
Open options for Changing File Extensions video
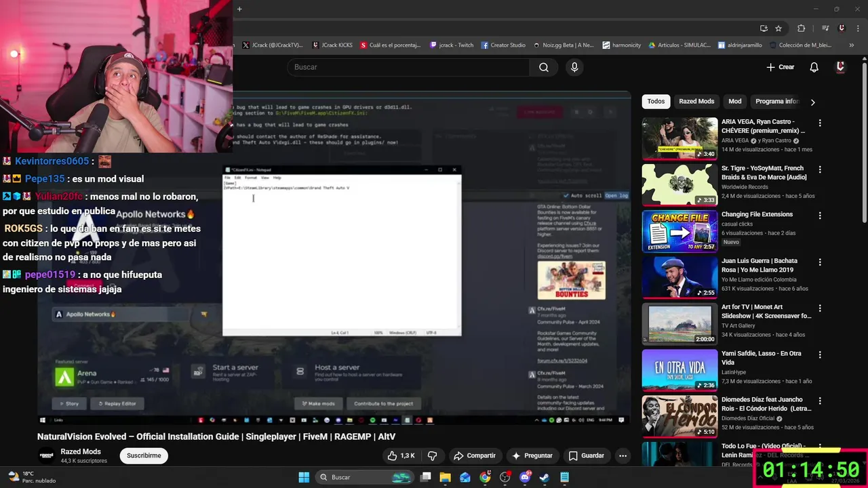tap(820, 216)
